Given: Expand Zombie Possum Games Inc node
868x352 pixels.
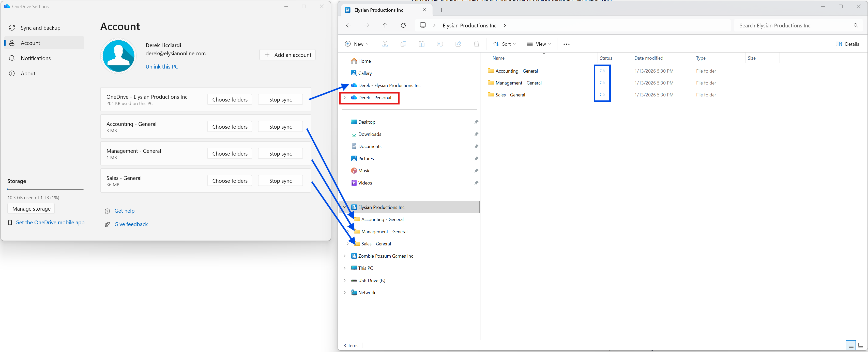Looking at the screenshot, I should [x=344, y=256].
